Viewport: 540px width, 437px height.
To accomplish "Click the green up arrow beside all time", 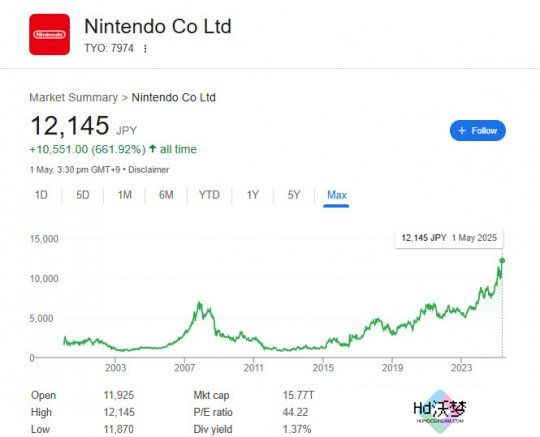I will point(153,149).
